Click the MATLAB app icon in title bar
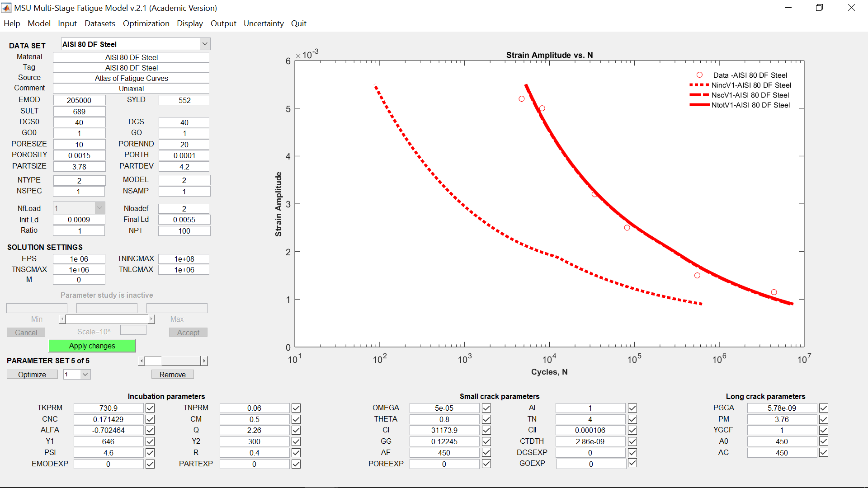The width and height of the screenshot is (868, 488). tap(6, 8)
